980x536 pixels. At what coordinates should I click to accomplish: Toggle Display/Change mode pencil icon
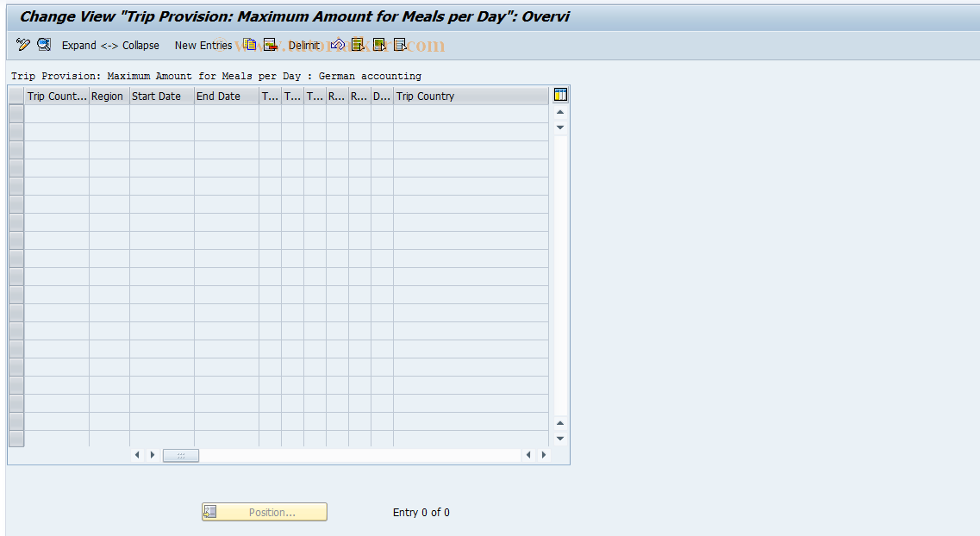[23, 44]
